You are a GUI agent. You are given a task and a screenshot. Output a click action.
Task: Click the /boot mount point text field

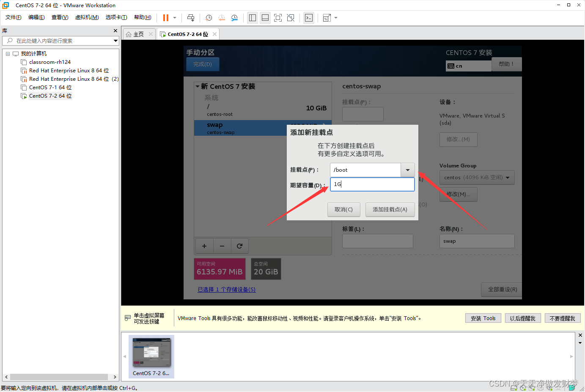[x=365, y=170]
